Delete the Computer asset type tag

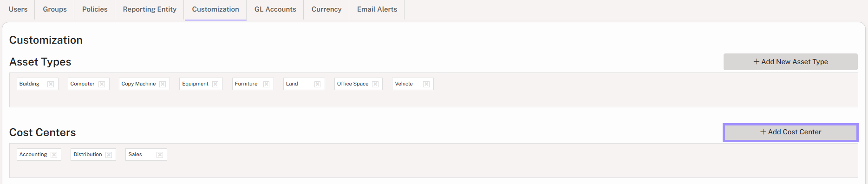coord(102,84)
